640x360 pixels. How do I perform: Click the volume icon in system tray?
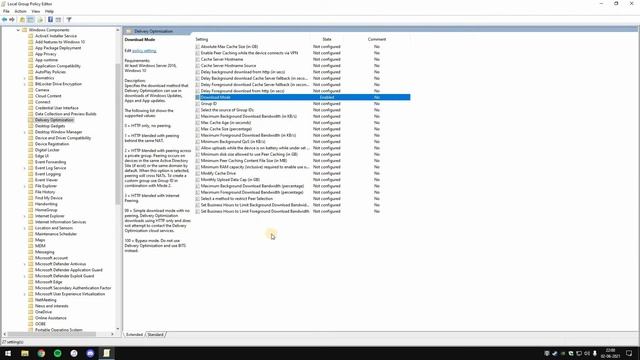[x=587, y=353]
